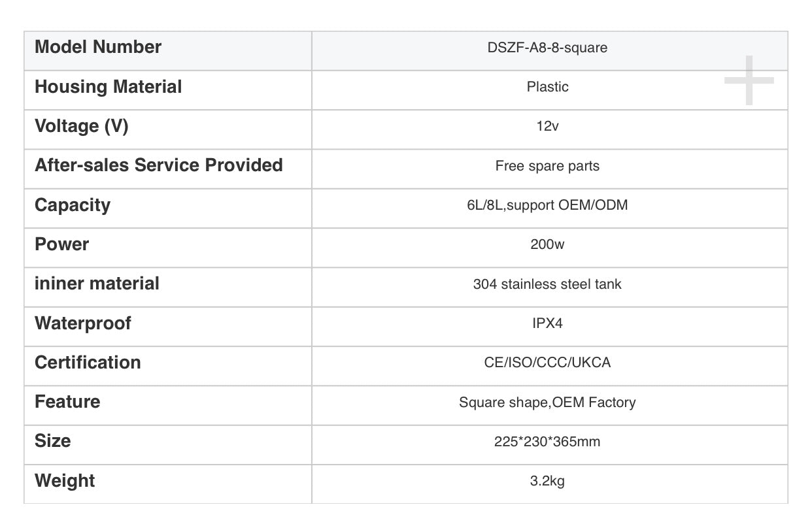Click the faint plus icon at top right
Image resolution: width=812 pixels, height=509 pixels.
749,80
